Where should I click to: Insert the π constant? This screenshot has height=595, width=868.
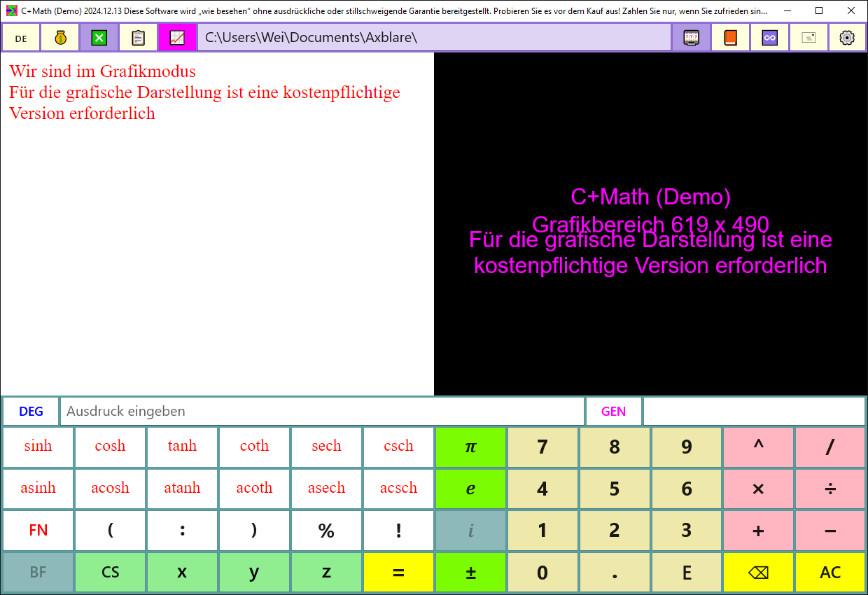click(x=470, y=447)
